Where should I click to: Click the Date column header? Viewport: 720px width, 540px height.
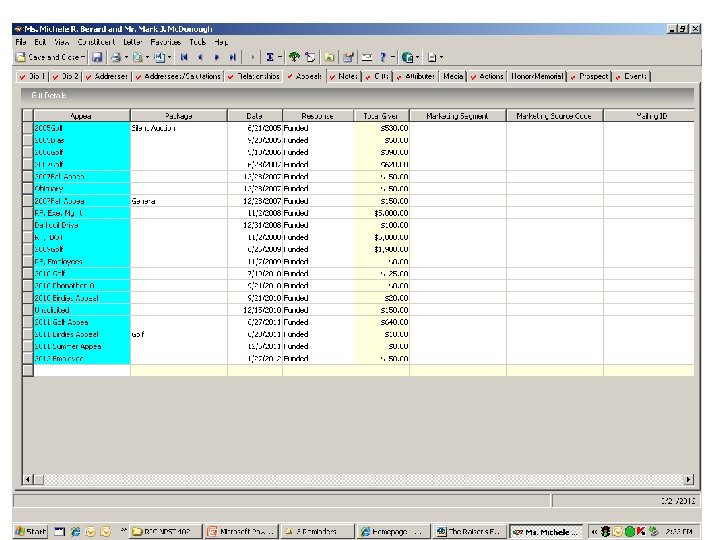point(255,116)
